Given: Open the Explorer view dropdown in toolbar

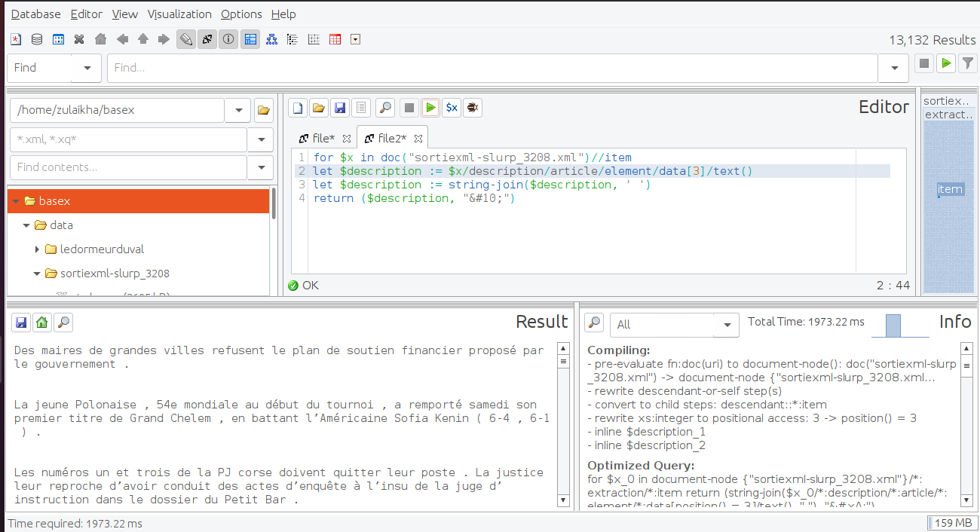Looking at the screenshot, I should click(356, 39).
